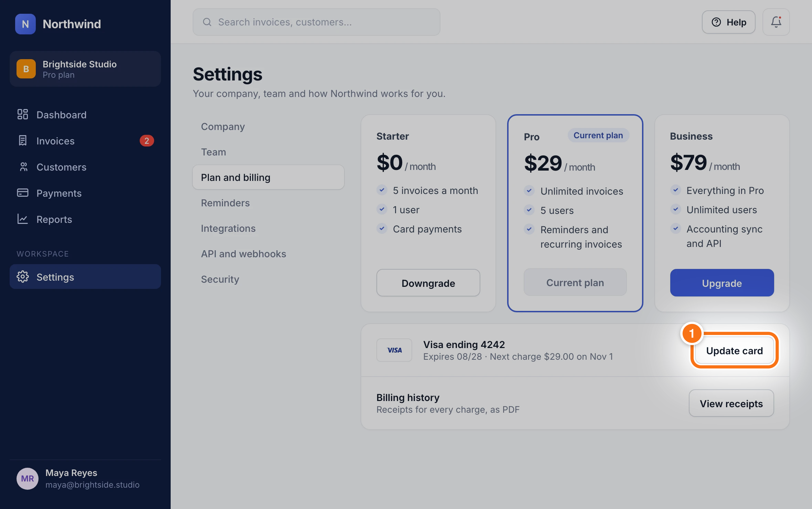
Task: Click the Brightside Studio B avatar
Action: click(26, 69)
